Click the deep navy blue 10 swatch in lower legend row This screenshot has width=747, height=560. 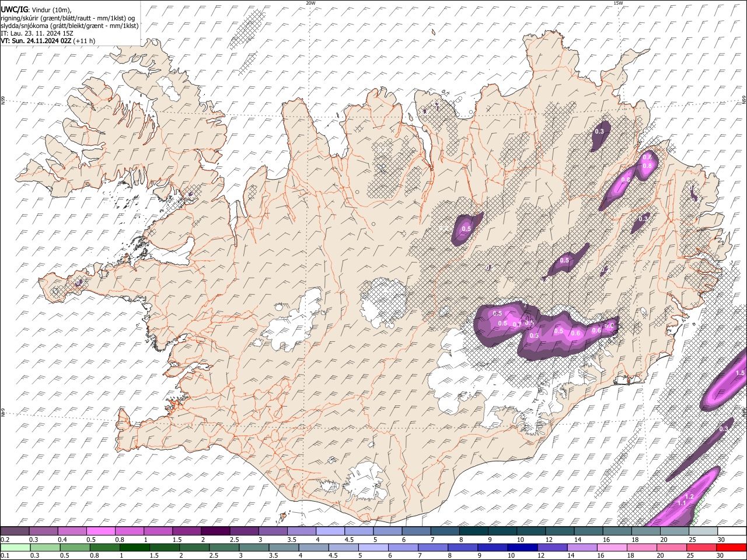tap(522, 547)
